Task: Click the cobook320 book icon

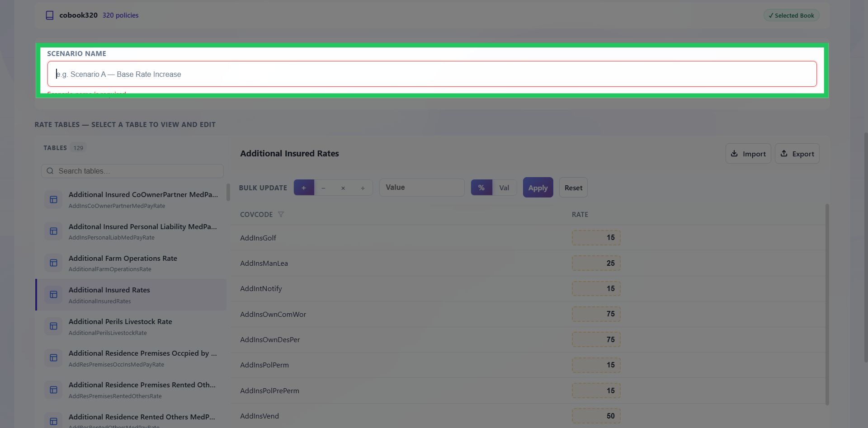Action: point(50,15)
